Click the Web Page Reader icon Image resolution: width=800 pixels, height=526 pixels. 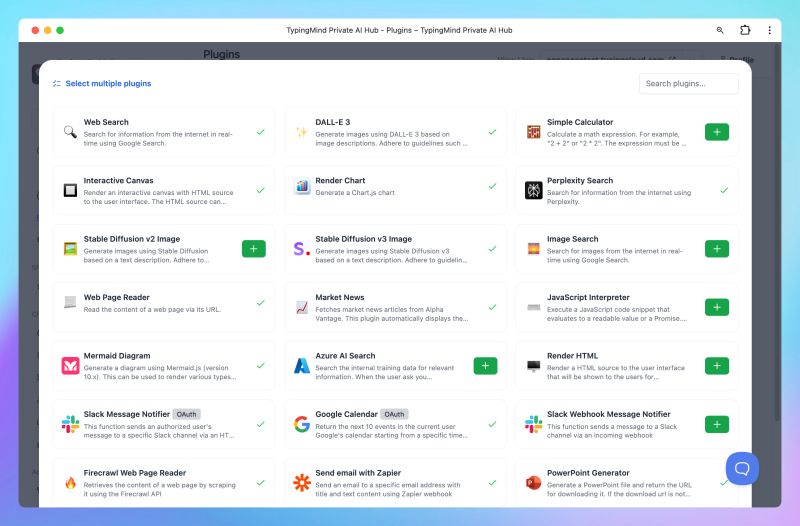tap(70, 302)
